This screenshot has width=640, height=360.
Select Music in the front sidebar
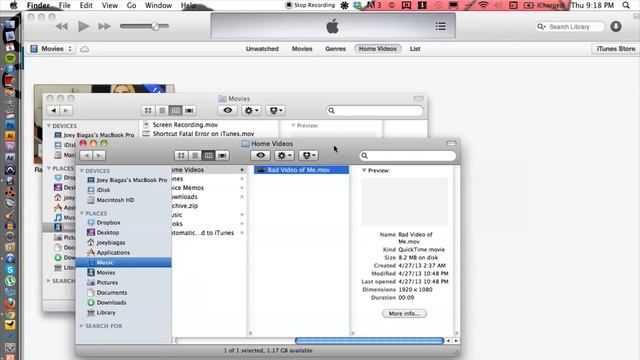coord(124,262)
